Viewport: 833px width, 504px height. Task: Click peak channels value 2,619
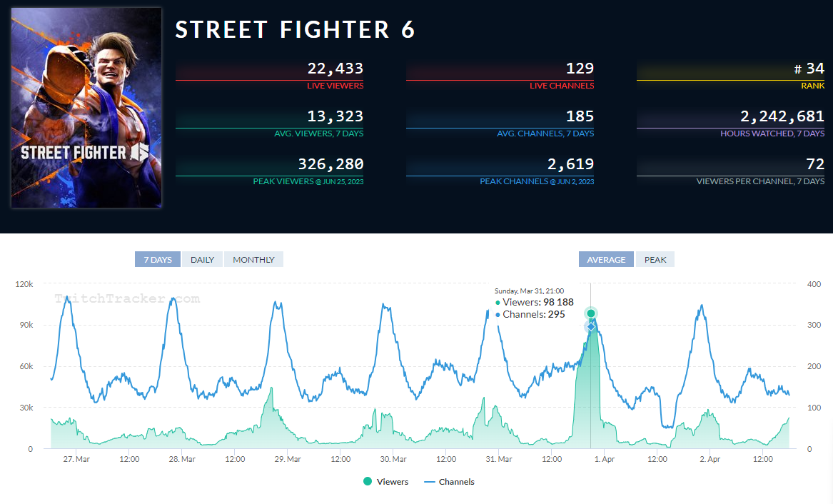click(x=570, y=164)
